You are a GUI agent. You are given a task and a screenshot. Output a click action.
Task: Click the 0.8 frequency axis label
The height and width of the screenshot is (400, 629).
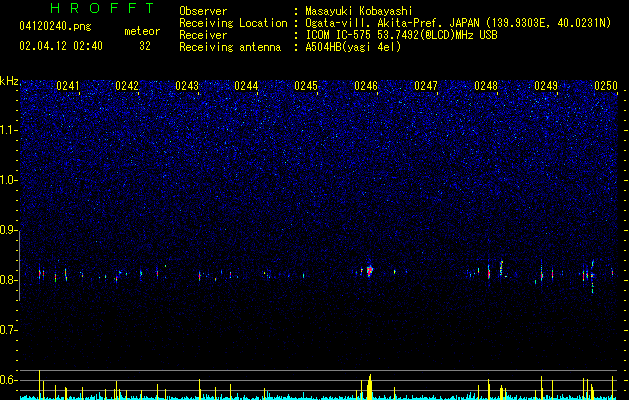tap(8, 280)
